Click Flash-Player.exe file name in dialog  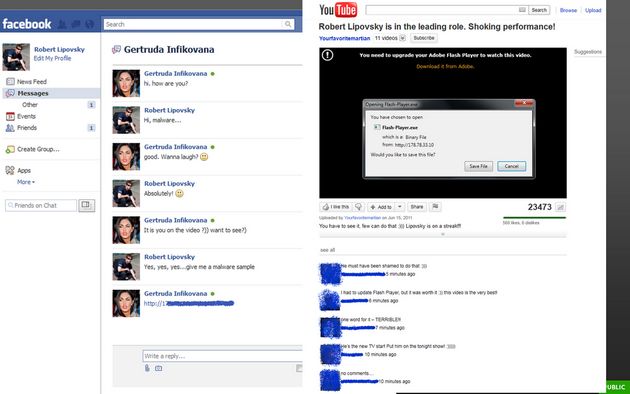(400, 127)
